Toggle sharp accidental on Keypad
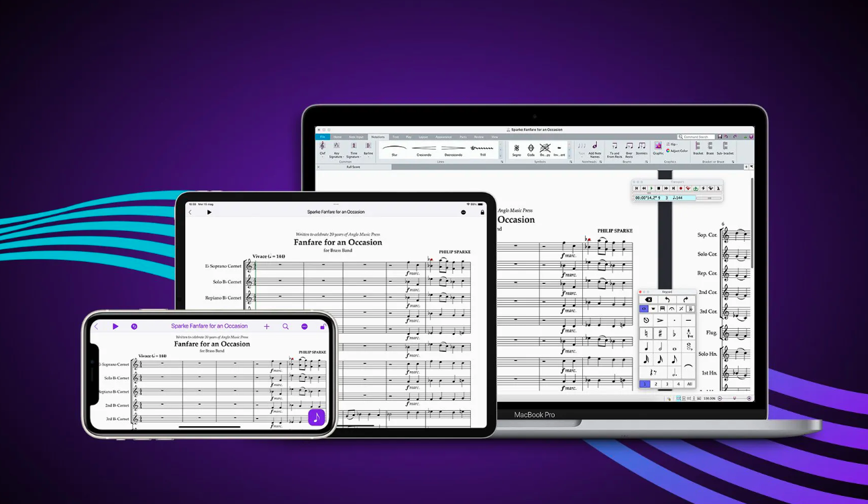Screen dimensions: 868x504 pyautogui.click(x=660, y=334)
